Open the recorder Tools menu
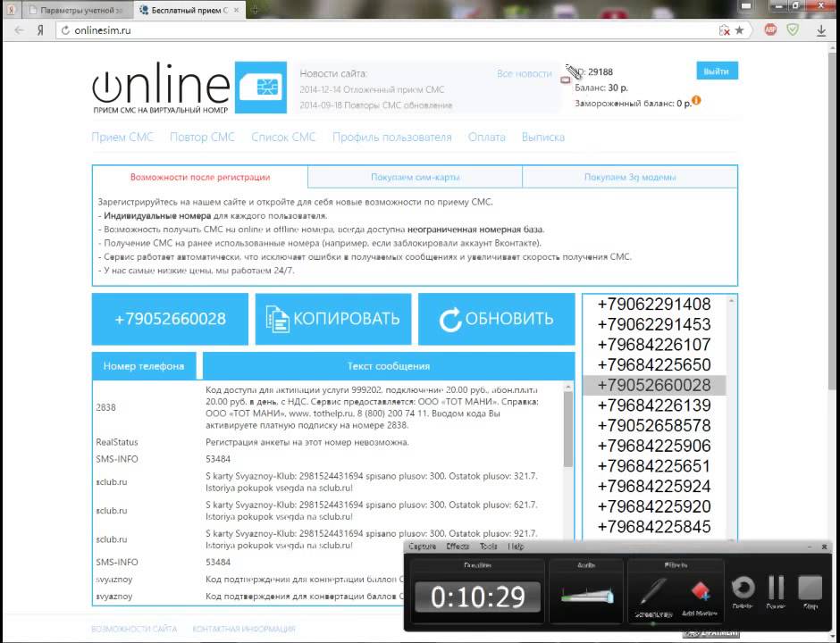The image size is (840, 643). (489, 547)
